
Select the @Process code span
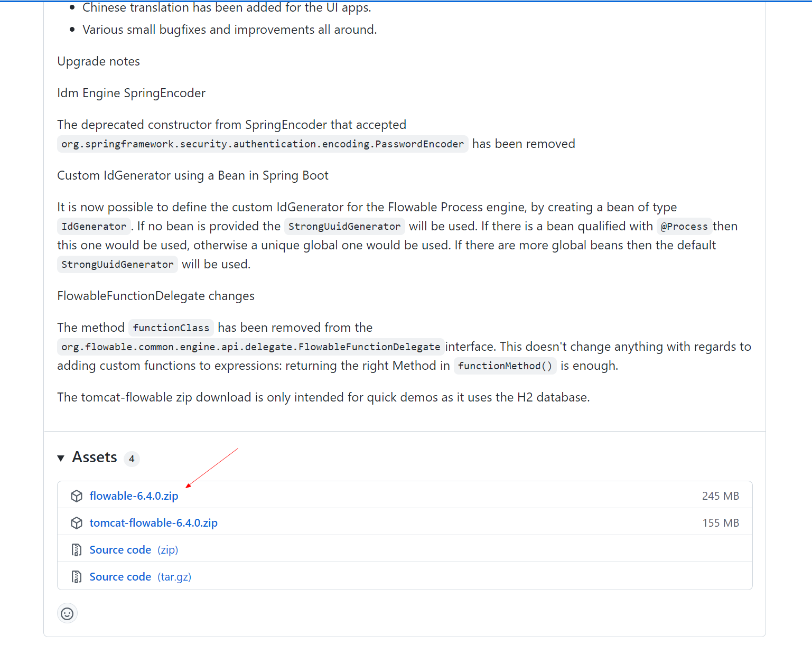click(x=684, y=226)
